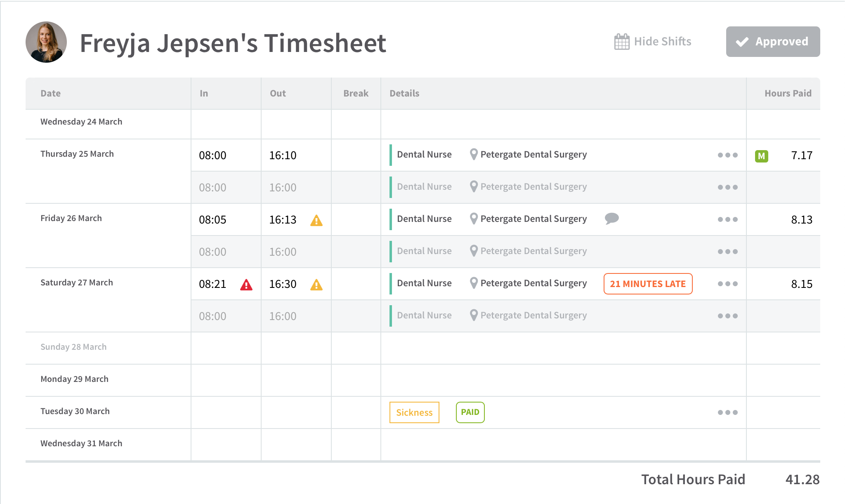Select the Date column header
This screenshot has height=504, width=845.
[50, 93]
